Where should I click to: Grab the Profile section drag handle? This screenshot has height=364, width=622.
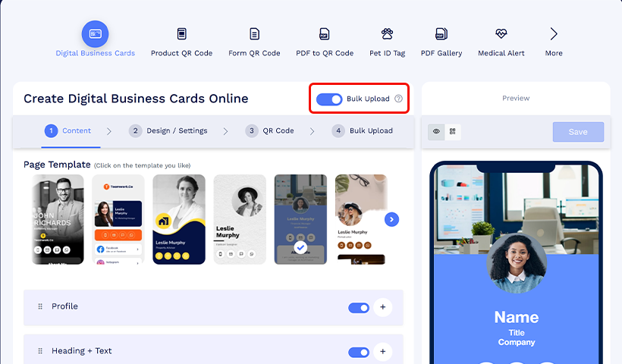tap(40, 306)
